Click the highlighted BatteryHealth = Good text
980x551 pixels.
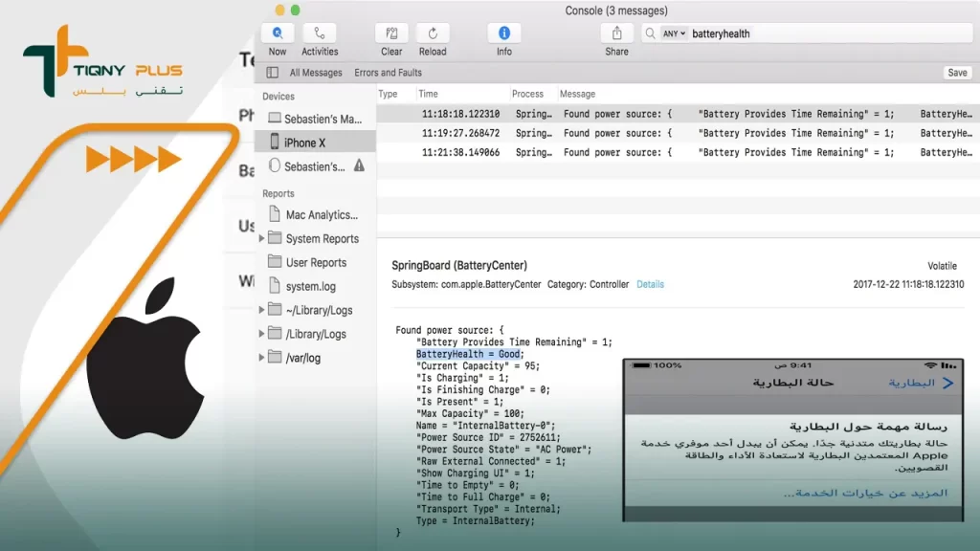click(x=468, y=354)
